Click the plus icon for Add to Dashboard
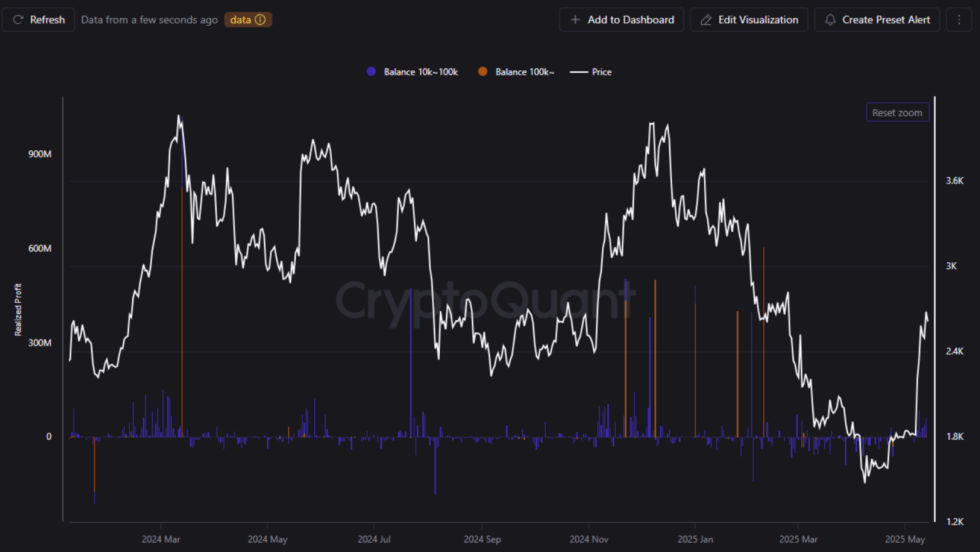Viewport: 980px width, 552px height. tap(574, 20)
